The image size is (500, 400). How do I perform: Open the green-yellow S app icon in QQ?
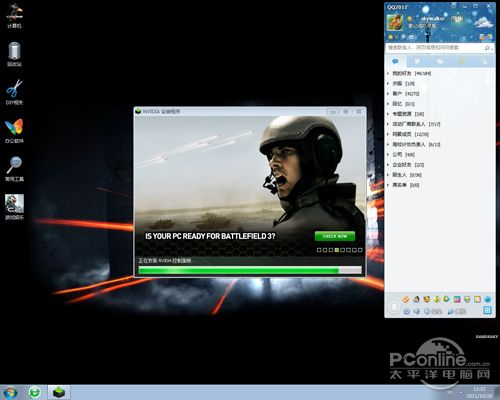point(437,299)
